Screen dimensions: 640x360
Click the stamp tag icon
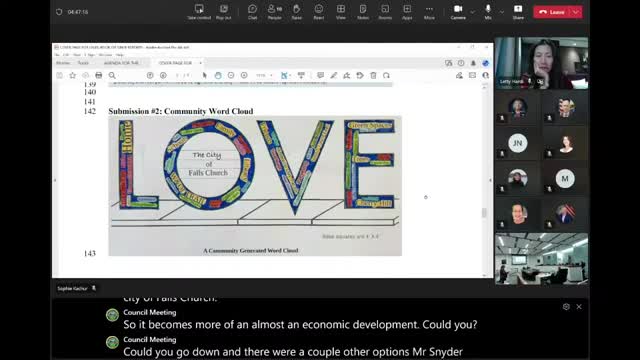point(360,76)
